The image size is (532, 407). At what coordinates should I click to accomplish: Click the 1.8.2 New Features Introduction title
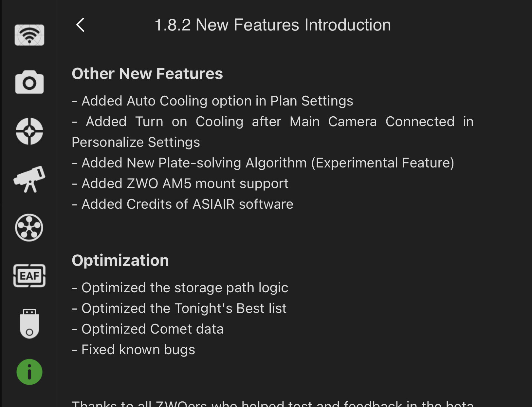(x=272, y=25)
